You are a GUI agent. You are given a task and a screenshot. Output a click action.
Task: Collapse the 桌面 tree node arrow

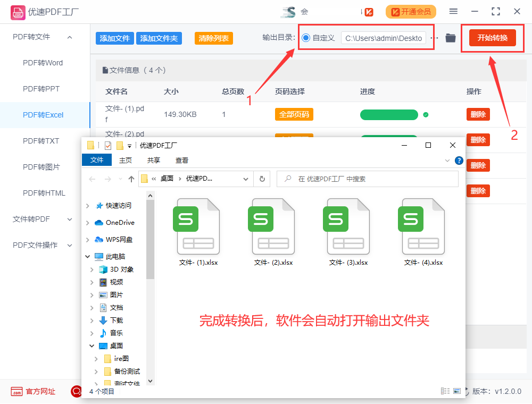[92, 346]
